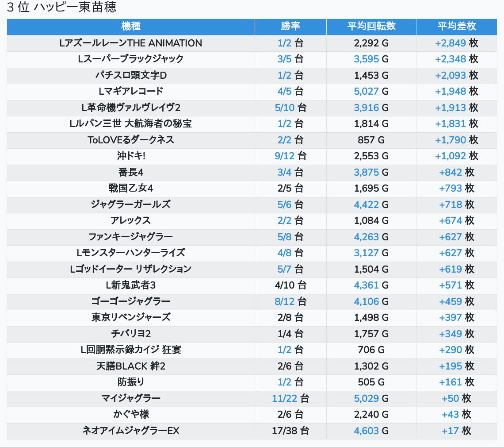Click the 8/12 win rate for ゴーゴージャグラー
504x447 pixels.
[284, 301]
